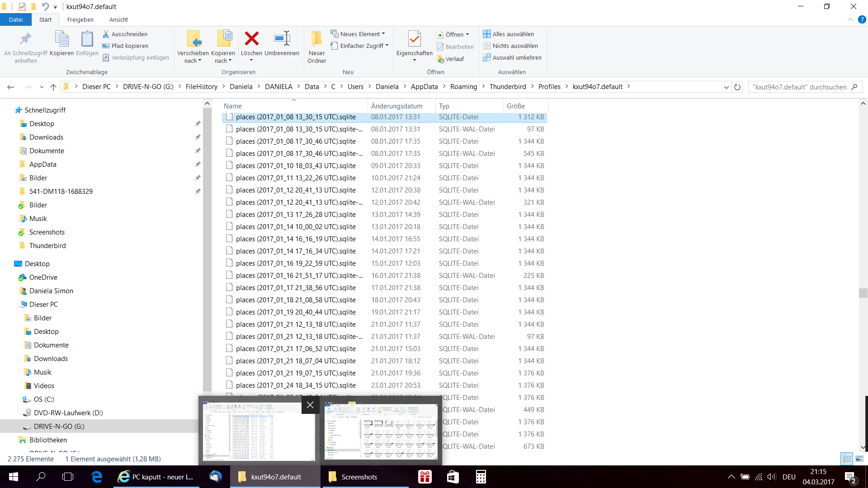Click the red Löschen delete icon
The height and width of the screenshot is (488, 868).
(x=251, y=39)
